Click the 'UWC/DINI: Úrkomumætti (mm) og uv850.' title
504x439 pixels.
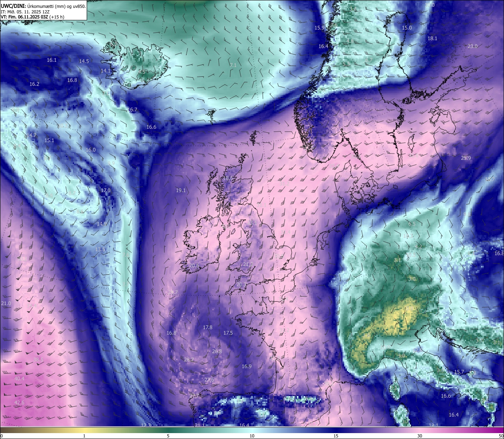point(43,6)
